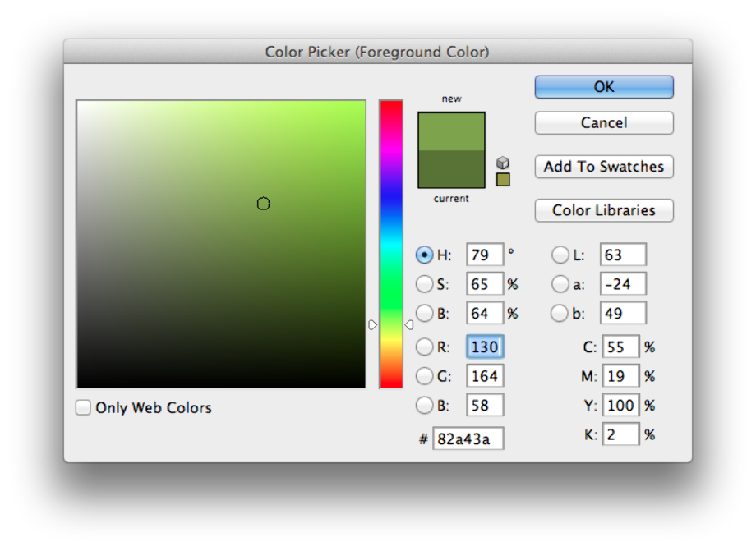Select the S radio button
The width and height of the screenshot is (756, 551).
point(424,283)
